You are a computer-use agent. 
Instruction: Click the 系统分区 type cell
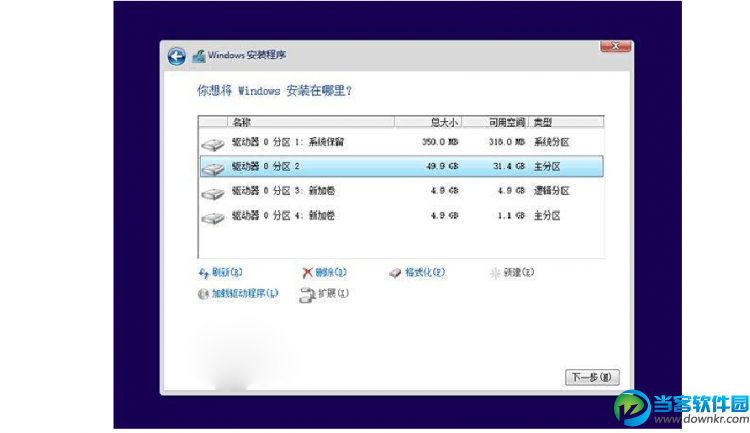point(551,142)
